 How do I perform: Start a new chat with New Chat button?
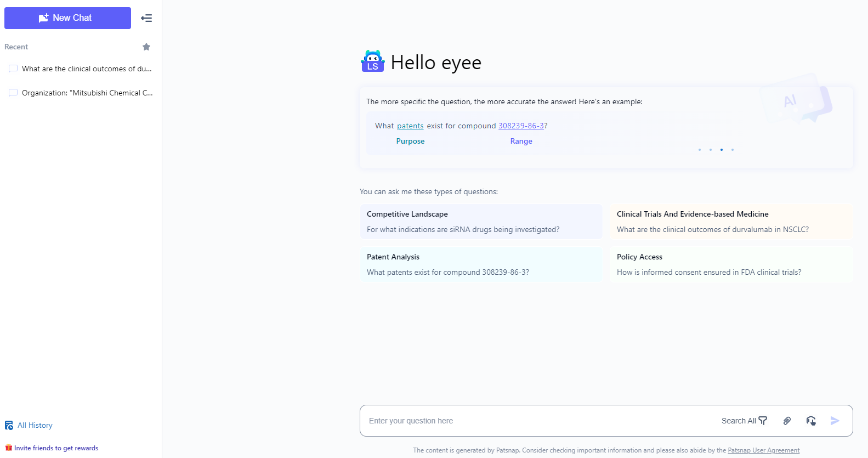67,18
